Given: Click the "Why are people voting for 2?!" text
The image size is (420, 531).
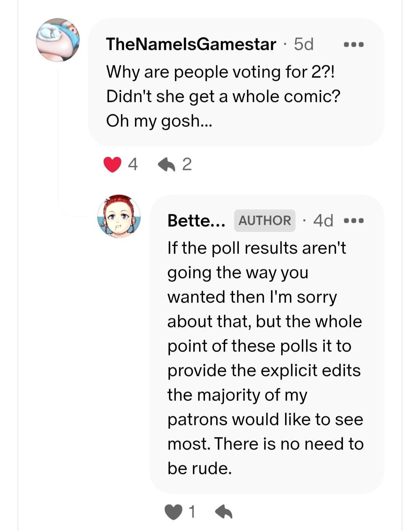Looking at the screenshot, I should tap(220, 72).
